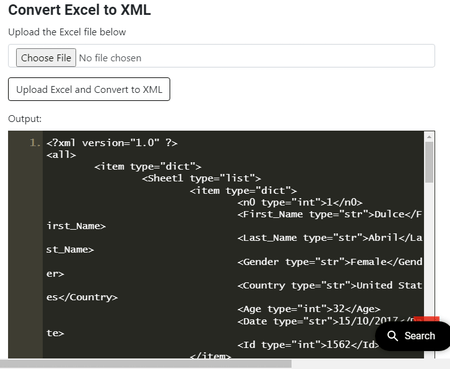Click the Age type int line

[x=309, y=309]
